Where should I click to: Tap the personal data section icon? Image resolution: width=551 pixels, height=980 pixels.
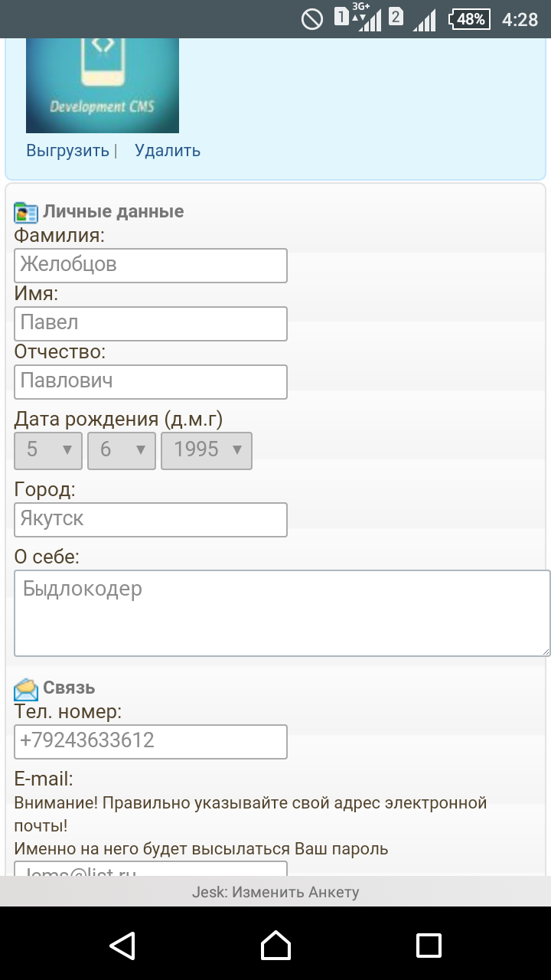[26, 212]
